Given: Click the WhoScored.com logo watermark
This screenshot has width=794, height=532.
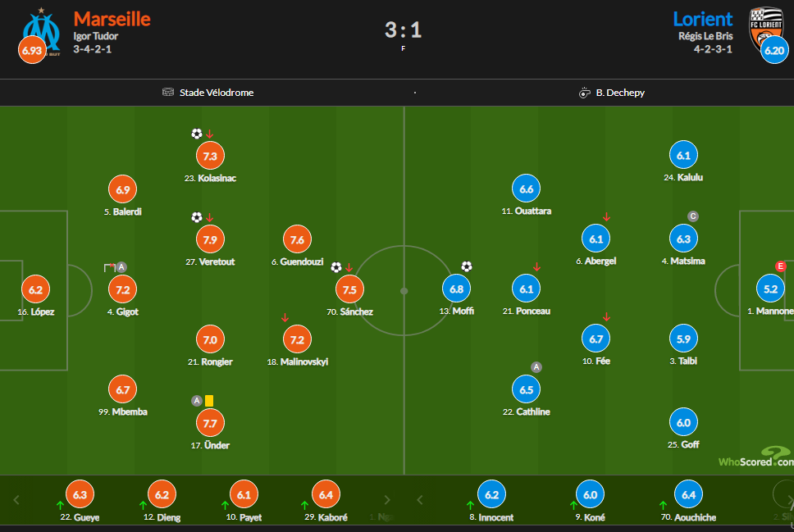Looking at the screenshot, I should 755,458.
